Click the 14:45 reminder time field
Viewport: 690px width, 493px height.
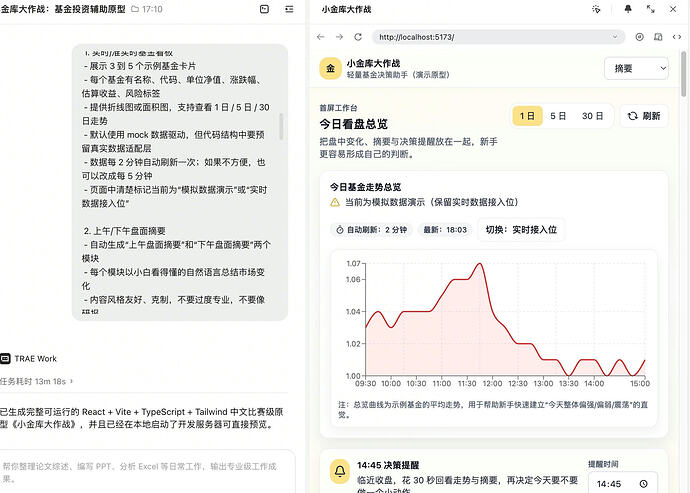coord(623,484)
